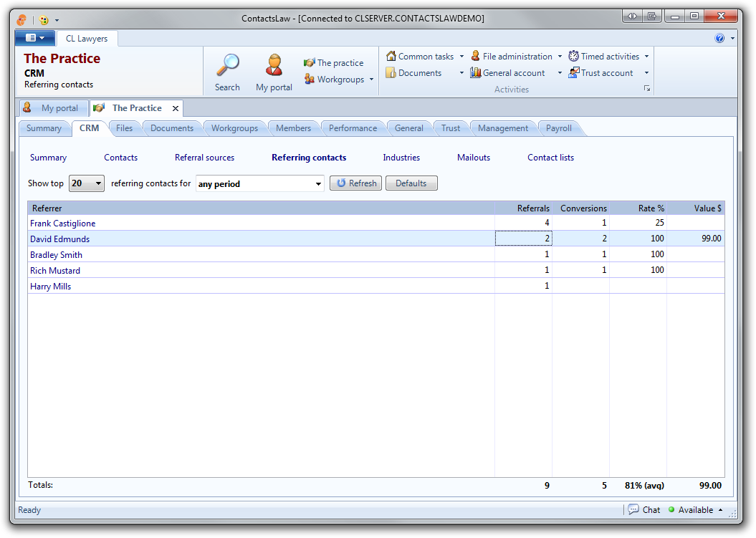Screen dimensions: 756x538
Task: Close The Practice document tab
Action: point(176,108)
